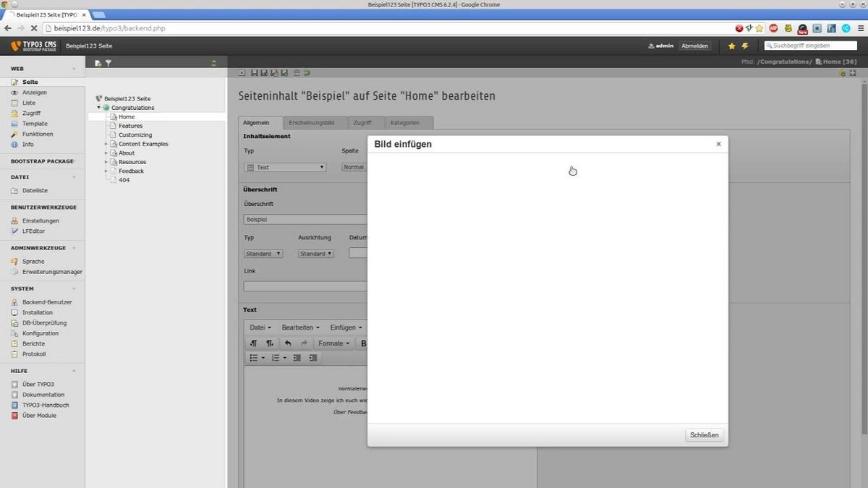The image size is (868, 488).
Task: Click the trash icon to delete the element
Action: [296, 72]
